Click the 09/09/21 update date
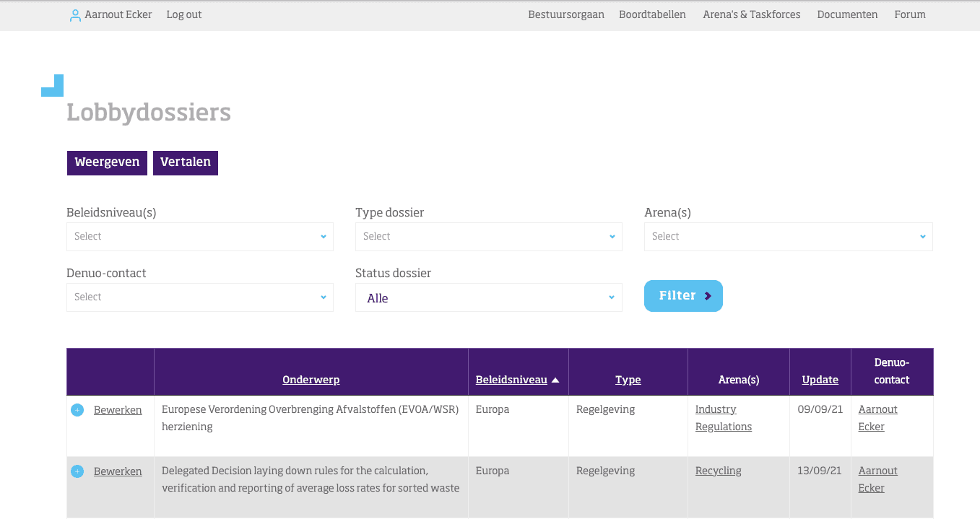Image resolution: width=980 pixels, height=519 pixels. (820, 409)
